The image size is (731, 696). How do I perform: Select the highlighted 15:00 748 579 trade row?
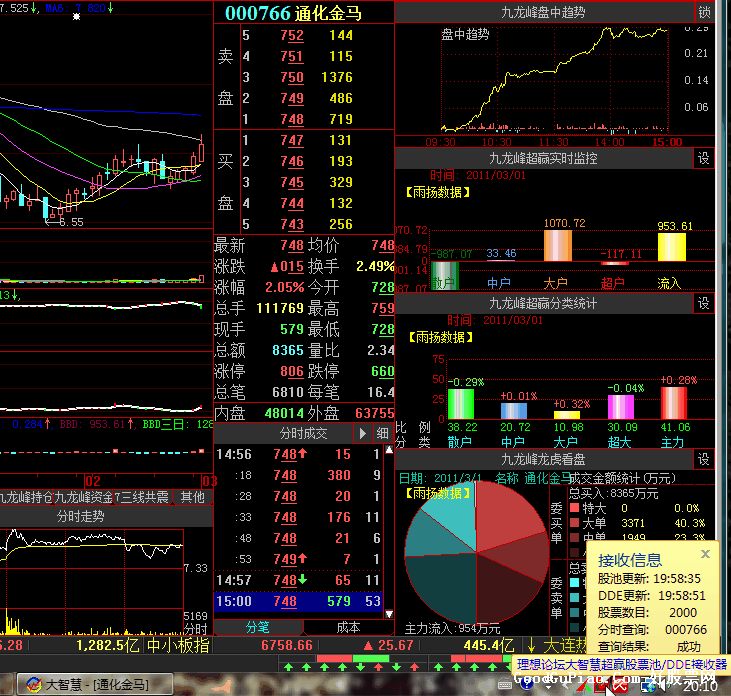tap(298, 601)
